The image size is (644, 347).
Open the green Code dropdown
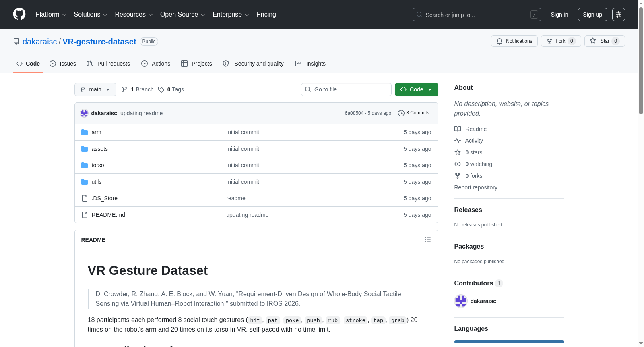point(416,89)
